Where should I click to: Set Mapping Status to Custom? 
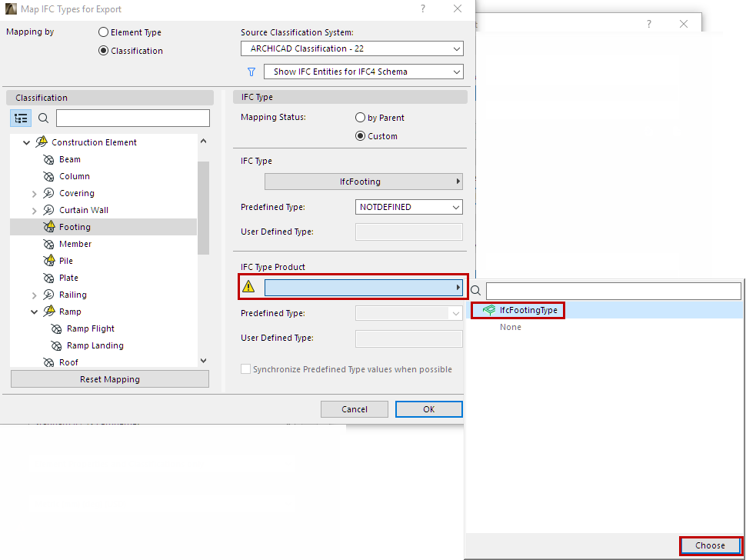coord(360,136)
